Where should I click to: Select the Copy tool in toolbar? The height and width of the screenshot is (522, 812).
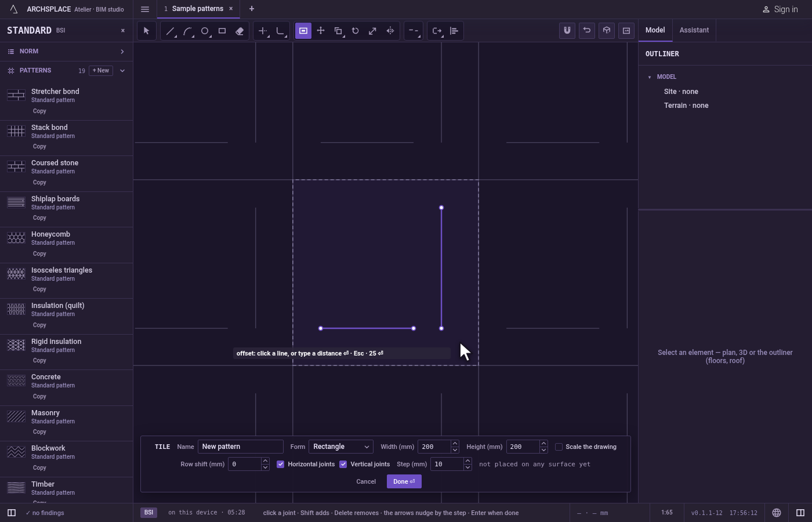[x=338, y=31]
